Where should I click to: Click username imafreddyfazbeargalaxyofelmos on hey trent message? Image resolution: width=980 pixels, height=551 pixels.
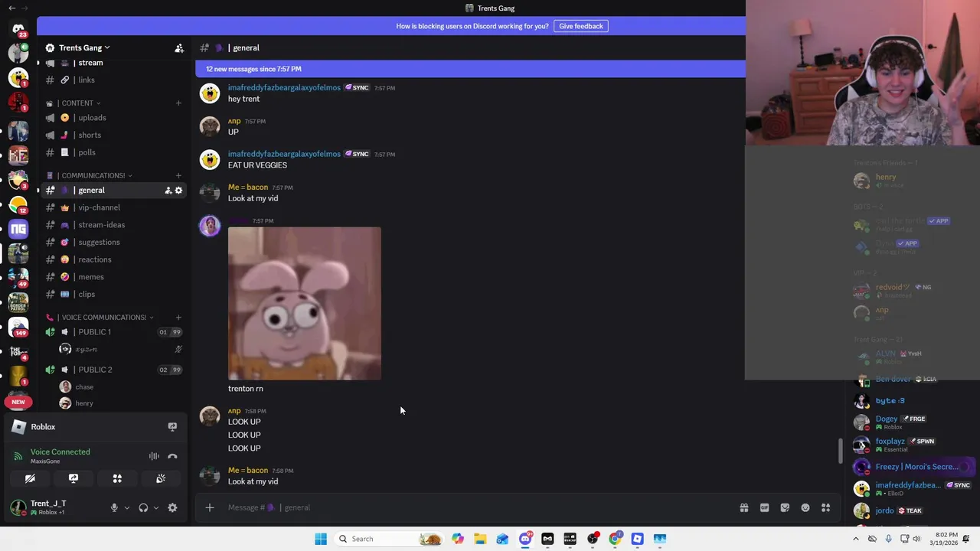tap(284, 87)
